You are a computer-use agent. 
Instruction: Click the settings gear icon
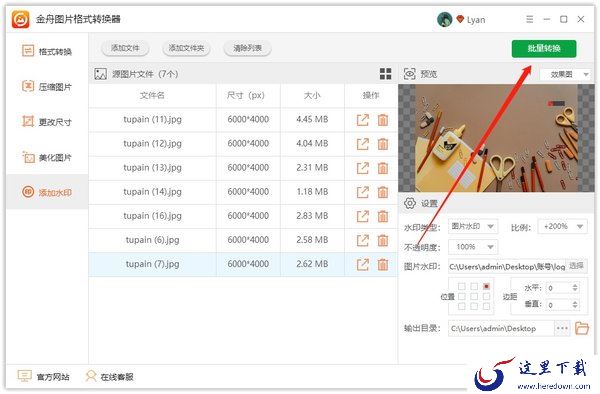tap(409, 203)
